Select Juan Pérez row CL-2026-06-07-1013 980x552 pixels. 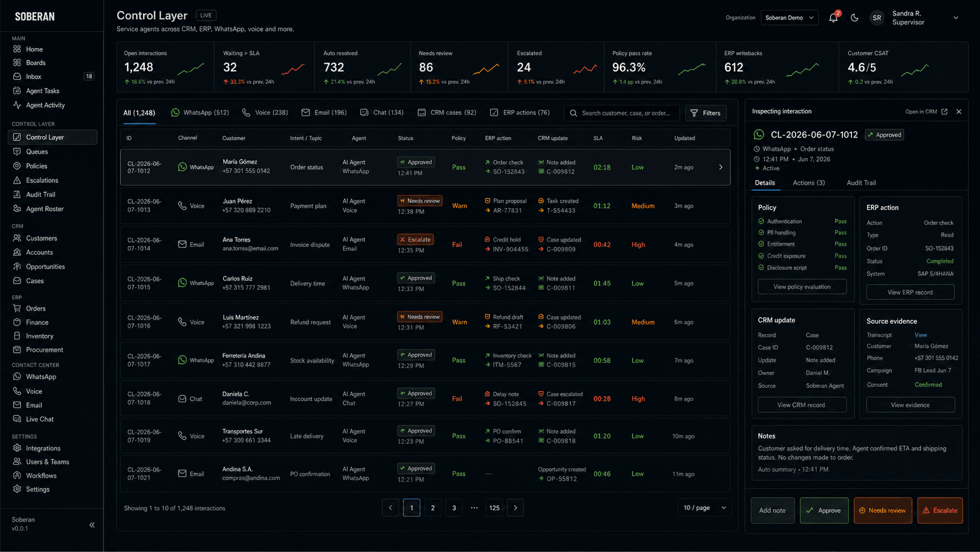tap(425, 206)
